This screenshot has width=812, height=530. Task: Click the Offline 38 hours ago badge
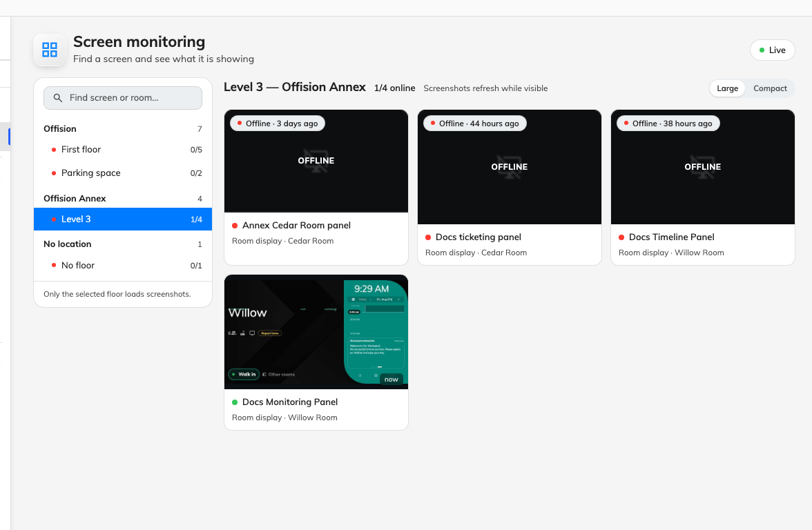click(x=668, y=123)
